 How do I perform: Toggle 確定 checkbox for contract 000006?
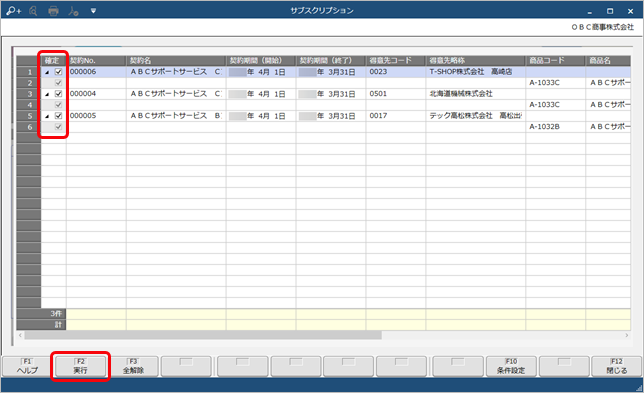click(x=58, y=72)
